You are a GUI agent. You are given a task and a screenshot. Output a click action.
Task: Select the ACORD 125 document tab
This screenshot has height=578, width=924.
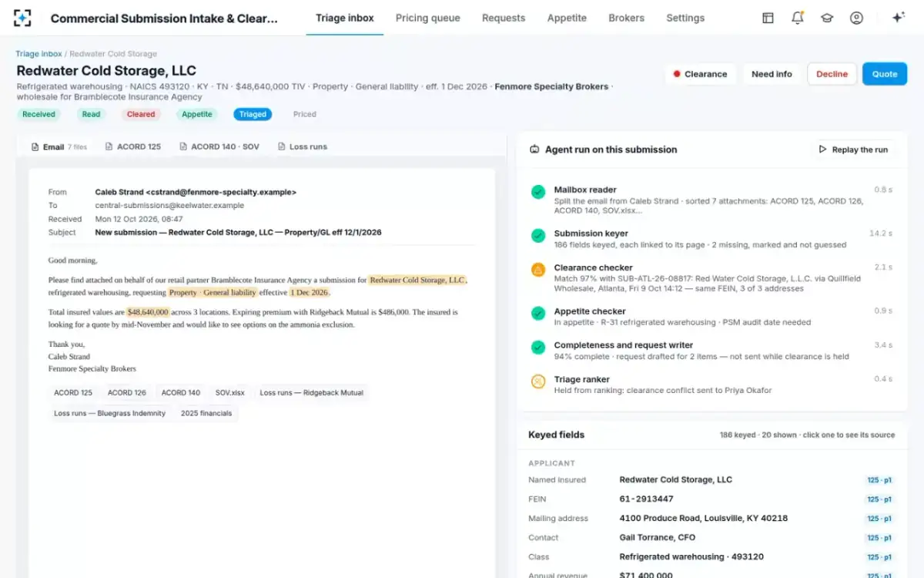(x=132, y=146)
